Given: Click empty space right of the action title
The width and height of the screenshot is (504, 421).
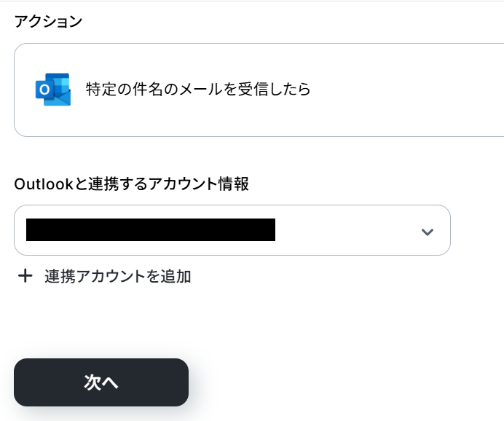Looking at the screenshot, I should 408,90.
